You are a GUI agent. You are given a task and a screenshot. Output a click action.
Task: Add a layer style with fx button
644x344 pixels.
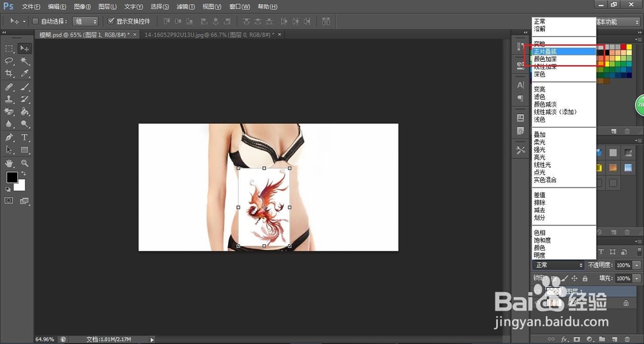click(x=564, y=339)
